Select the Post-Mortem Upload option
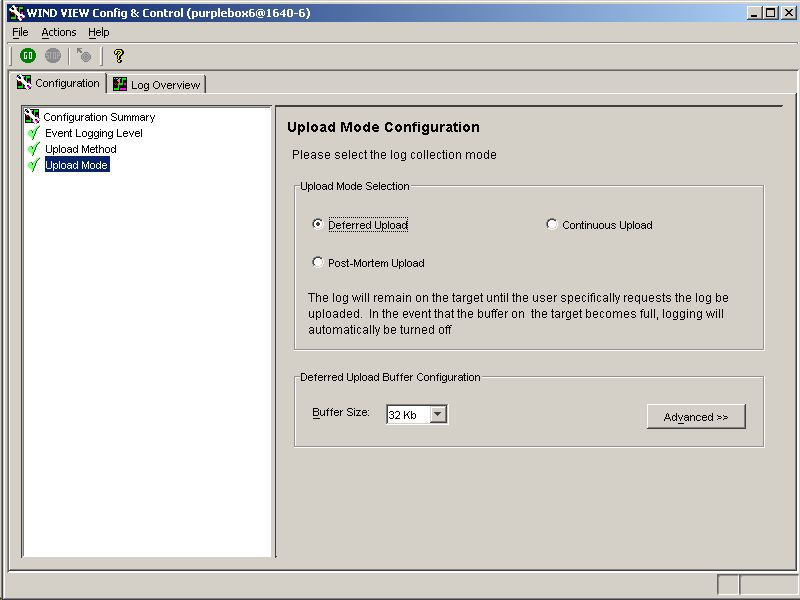 pyautogui.click(x=318, y=262)
